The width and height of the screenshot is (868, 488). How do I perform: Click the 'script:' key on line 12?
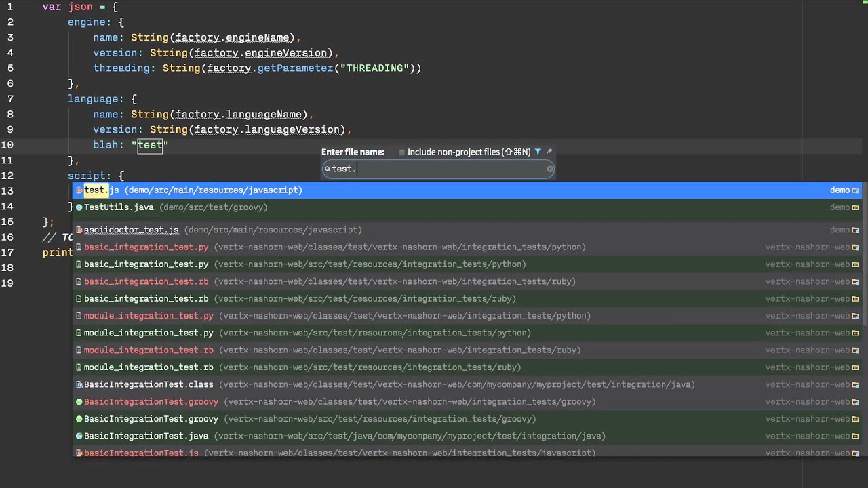point(90,176)
